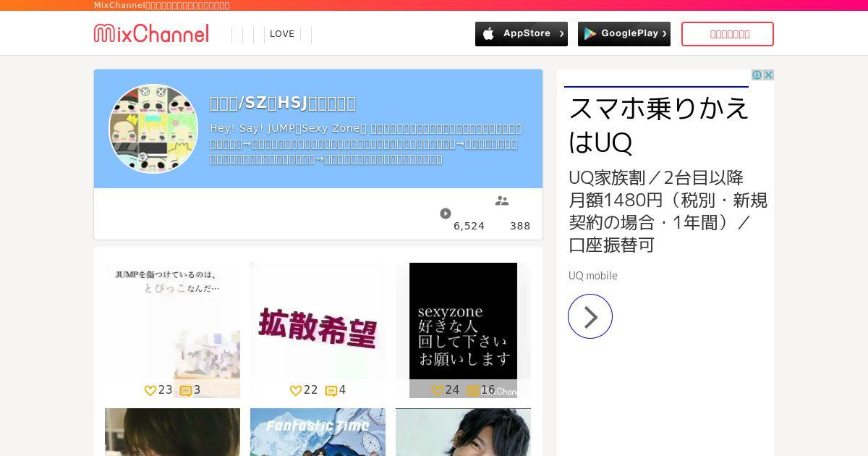Click comment icon beside 4 comments
The height and width of the screenshot is (456, 868).
coord(331,391)
